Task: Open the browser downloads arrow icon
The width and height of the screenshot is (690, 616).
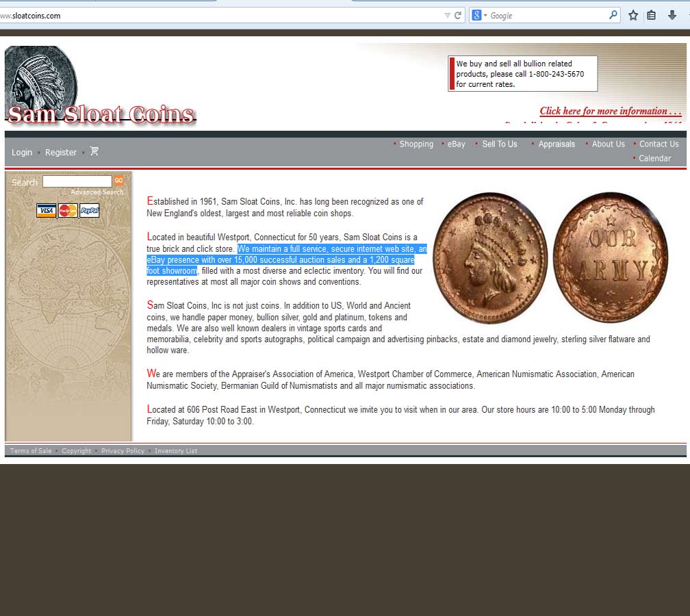Action: (672, 15)
